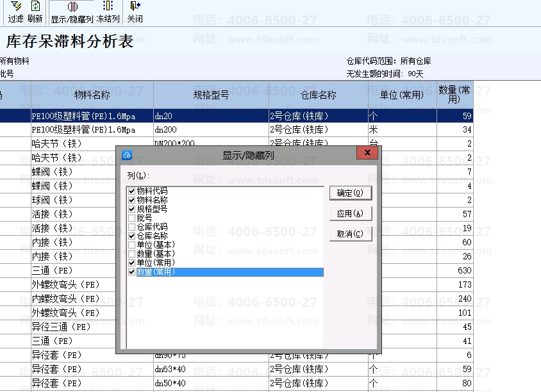Click the 刷新 refresh toolbar icon
The height and width of the screenshot is (392, 541).
(x=35, y=12)
